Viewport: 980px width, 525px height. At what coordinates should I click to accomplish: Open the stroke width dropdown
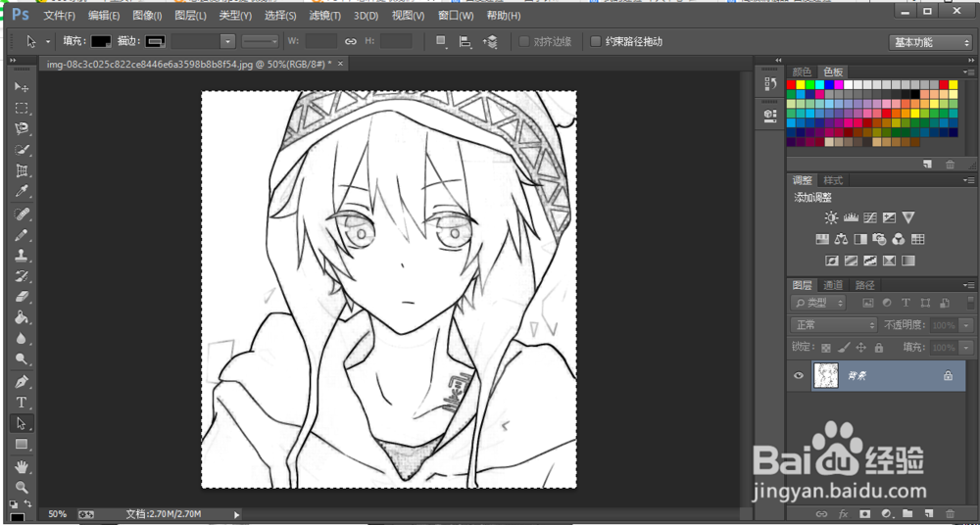pos(228,41)
